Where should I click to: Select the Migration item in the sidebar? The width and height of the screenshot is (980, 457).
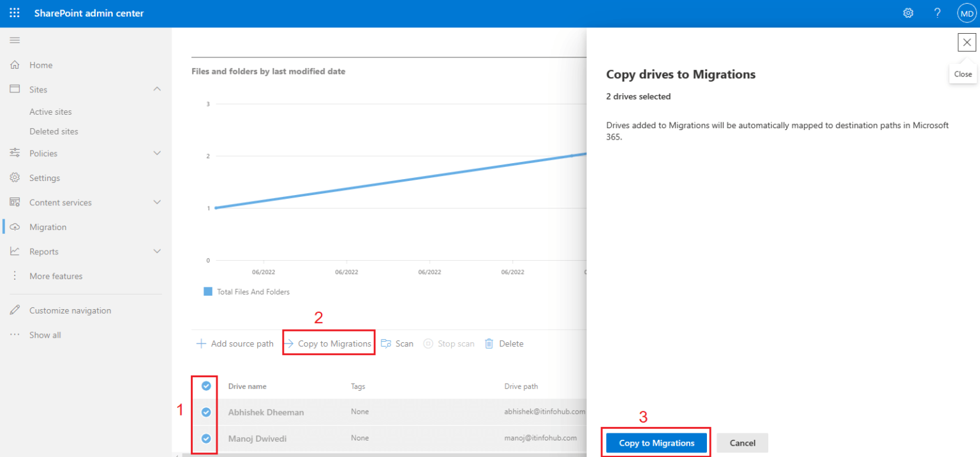(x=48, y=226)
